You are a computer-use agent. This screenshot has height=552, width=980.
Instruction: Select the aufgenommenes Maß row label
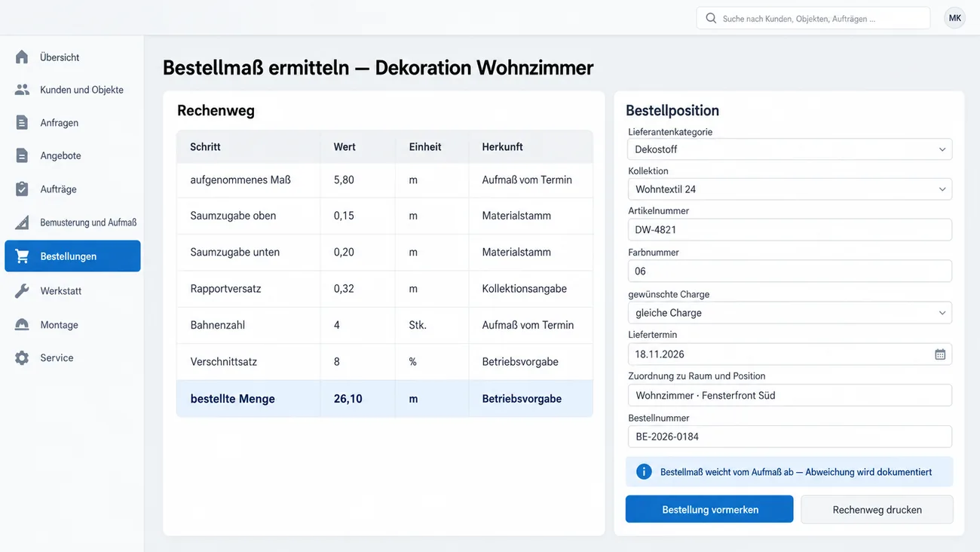click(x=240, y=179)
